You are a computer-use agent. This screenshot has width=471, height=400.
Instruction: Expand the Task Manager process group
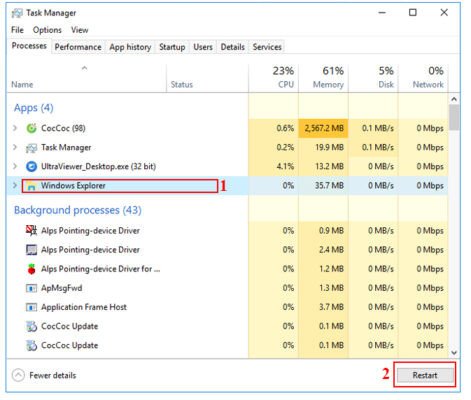click(15, 147)
